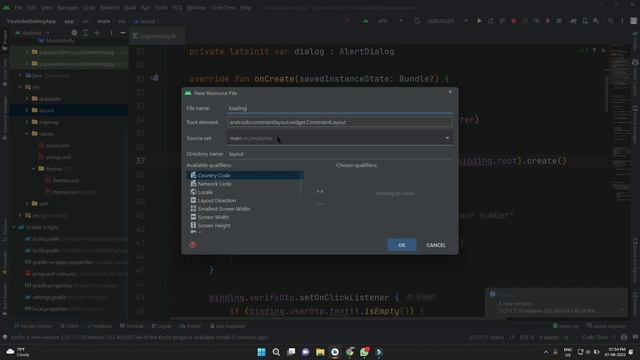
Task: Collapse the values folder
Action: click(x=27, y=133)
